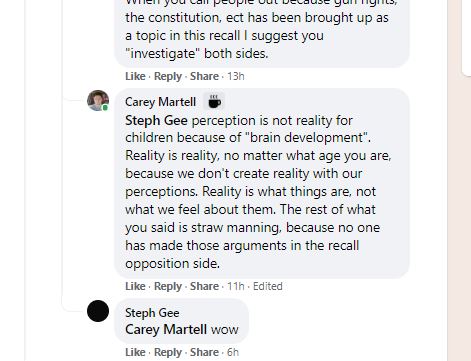Open Steph Gee commenter name link
This screenshot has height=361, width=471.
152,313
